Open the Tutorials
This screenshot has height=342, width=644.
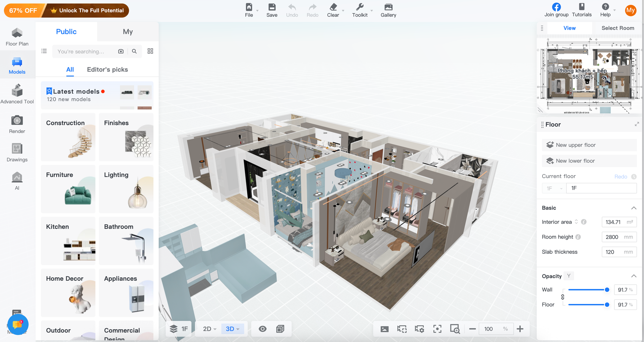(x=582, y=10)
